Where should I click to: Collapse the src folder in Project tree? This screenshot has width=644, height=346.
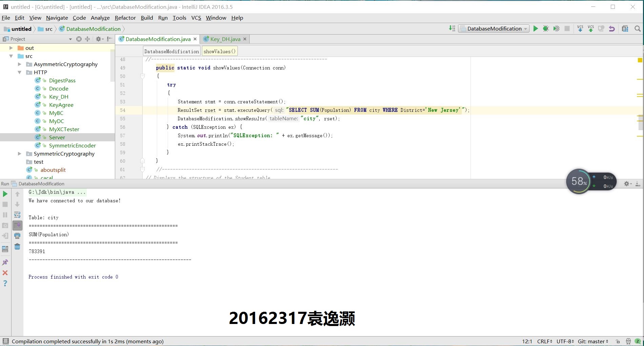11,56
